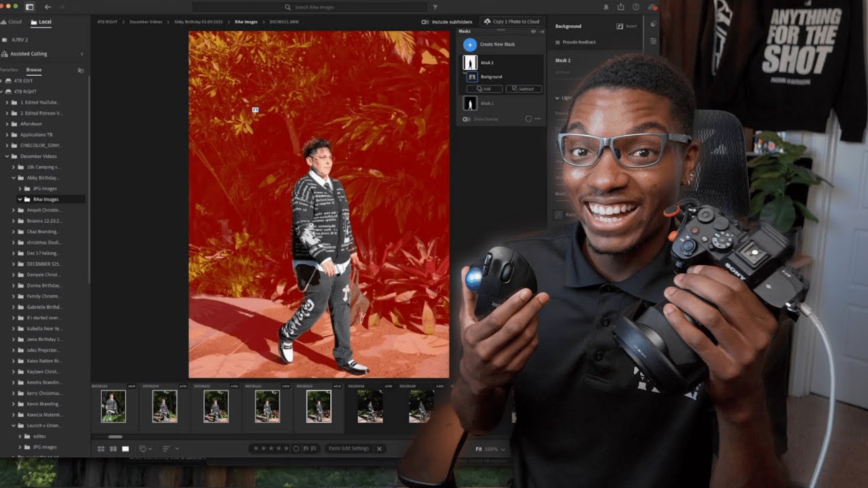Click December Videos in breadcrumb path
868x488 pixels.
click(146, 22)
